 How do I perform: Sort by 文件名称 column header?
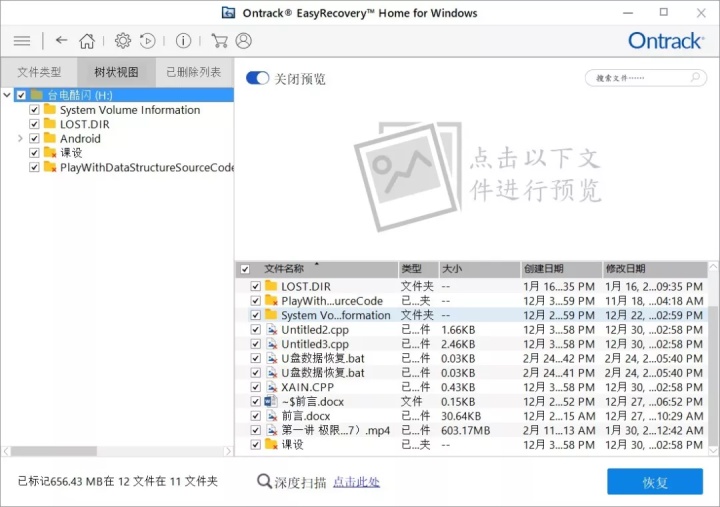[317, 269]
